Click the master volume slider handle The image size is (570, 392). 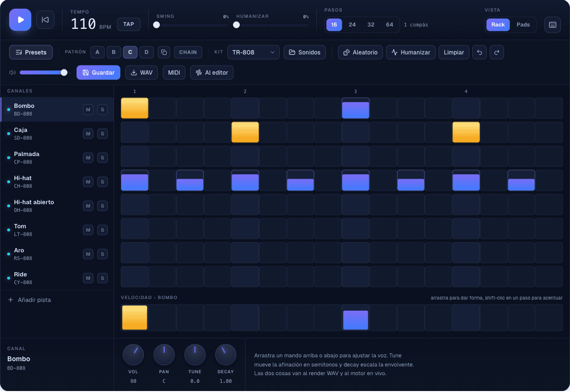[x=64, y=73]
